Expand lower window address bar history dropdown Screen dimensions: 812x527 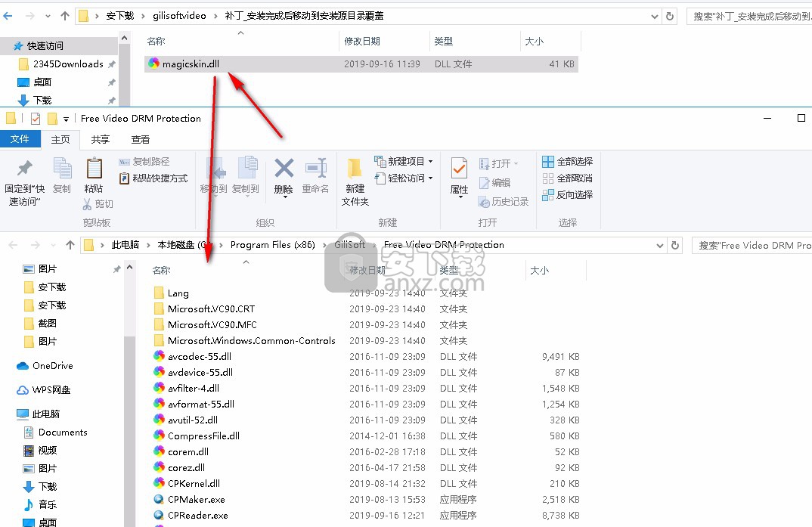[x=660, y=245]
